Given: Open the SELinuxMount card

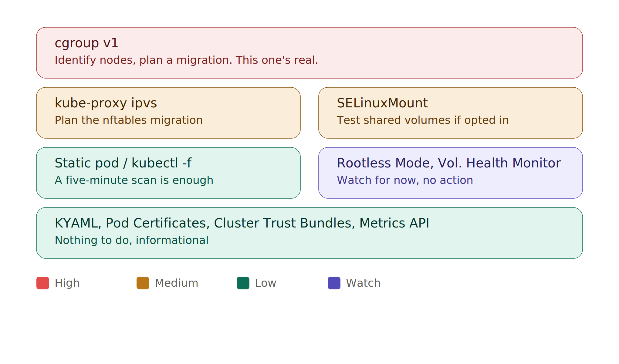Looking at the screenshot, I should click(x=451, y=113).
